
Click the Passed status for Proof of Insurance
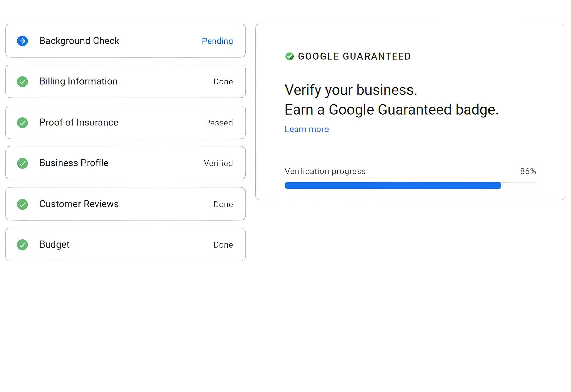pyautogui.click(x=219, y=123)
